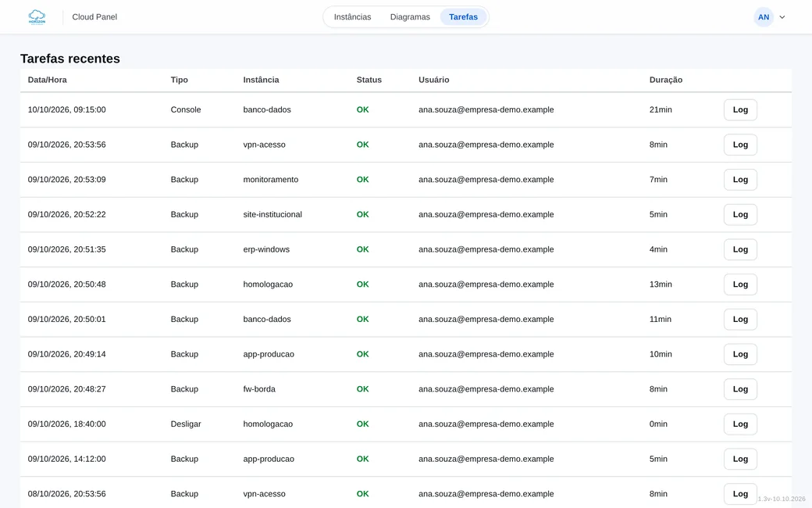Click the Duração column header
Image resolution: width=812 pixels, height=508 pixels.
(x=665, y=80)
